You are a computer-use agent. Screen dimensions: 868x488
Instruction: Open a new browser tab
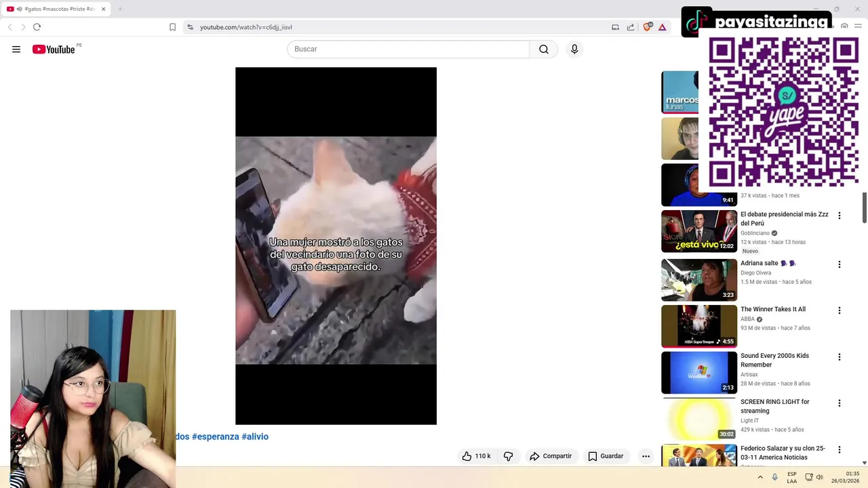click(120, 9)
